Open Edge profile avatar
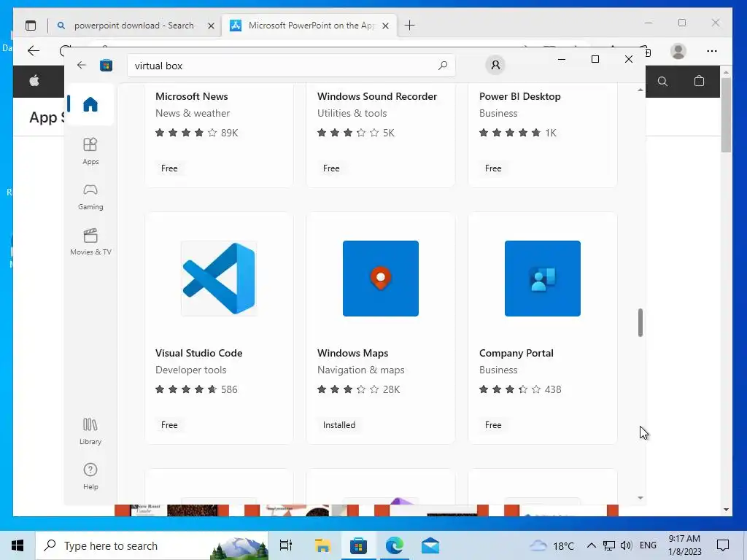 (x=678, y=51)
